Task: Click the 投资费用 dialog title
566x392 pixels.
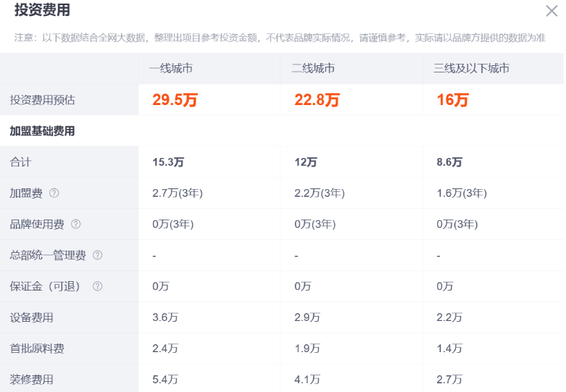Action: pyautogui.click(x=42, y=9)
